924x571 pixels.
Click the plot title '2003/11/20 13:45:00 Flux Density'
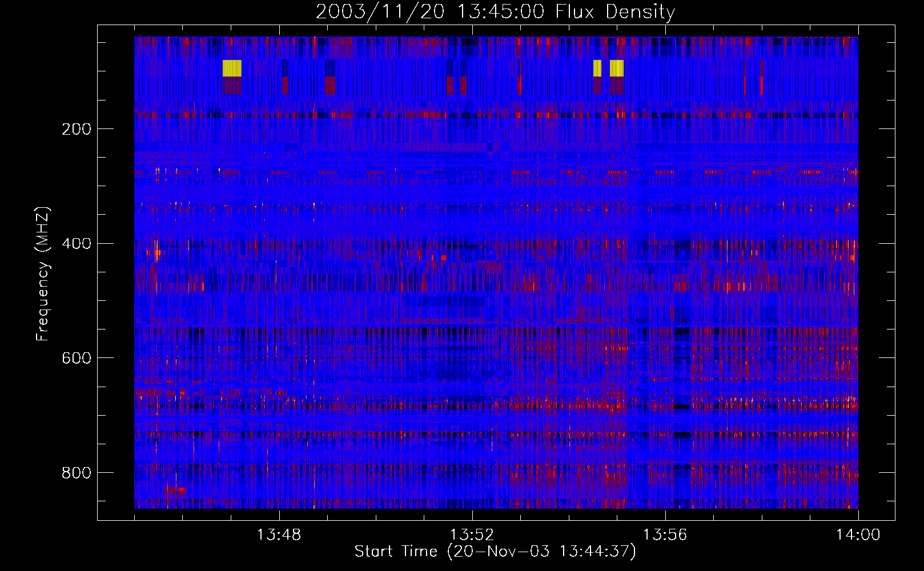click(495, 11)
